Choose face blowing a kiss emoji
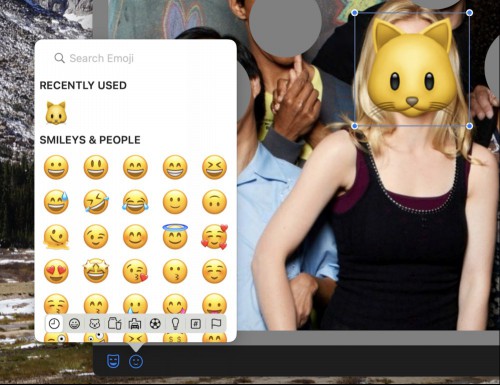This screenshot has width=500, height=385. click(x=135, y=271)
